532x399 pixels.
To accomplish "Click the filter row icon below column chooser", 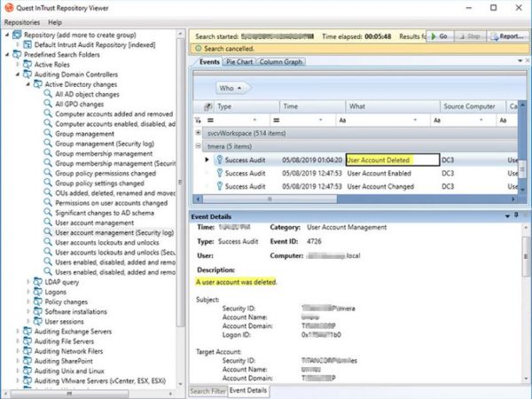I will pos(199,119).
